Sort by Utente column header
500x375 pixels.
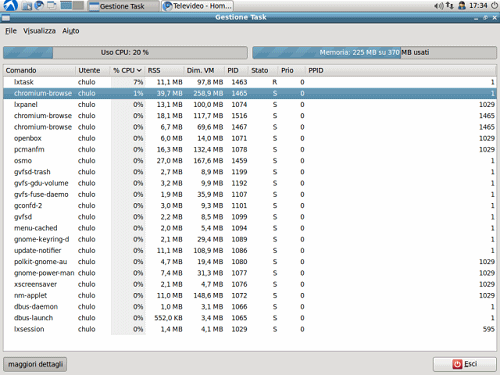click(93, 70)
